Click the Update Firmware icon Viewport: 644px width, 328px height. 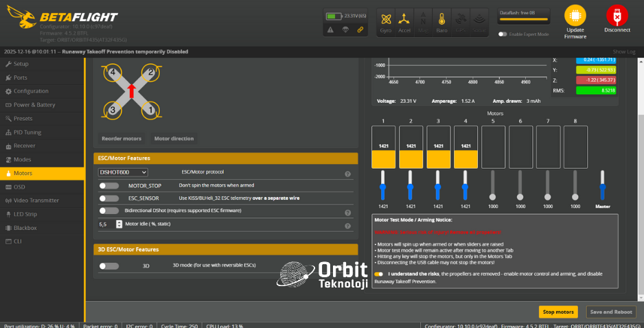[575, 16]
